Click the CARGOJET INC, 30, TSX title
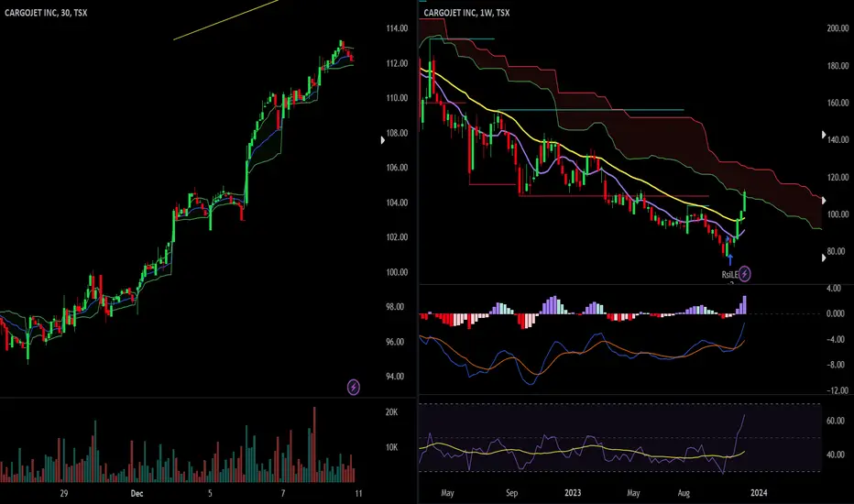Screen dimensions: 854x504 [x=46, y=13]
